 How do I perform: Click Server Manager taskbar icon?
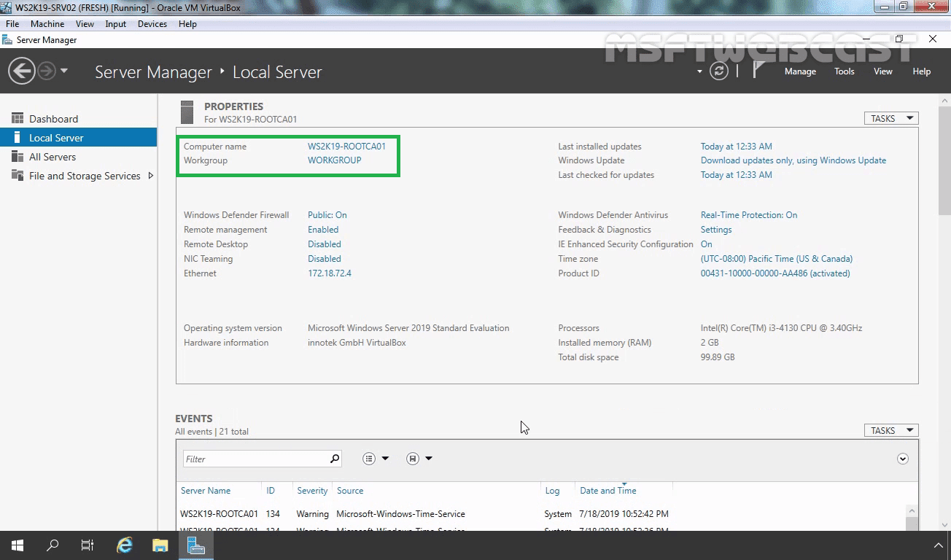point(195,545)
